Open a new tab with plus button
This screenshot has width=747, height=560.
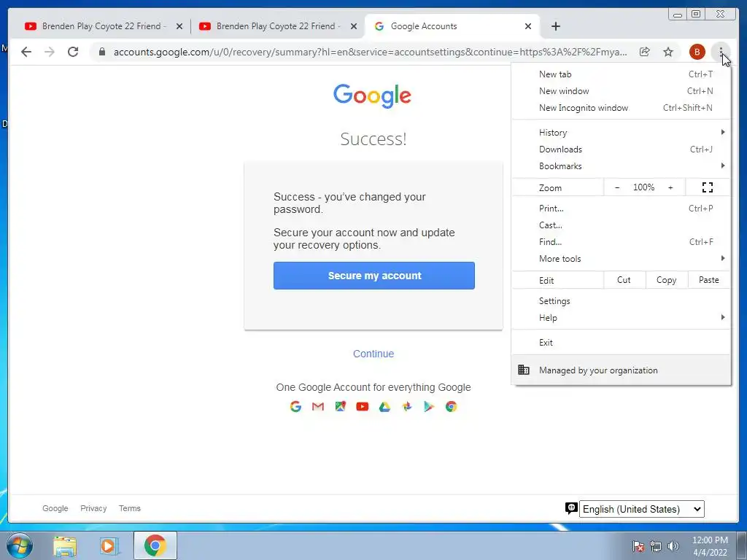pos(555,26)
